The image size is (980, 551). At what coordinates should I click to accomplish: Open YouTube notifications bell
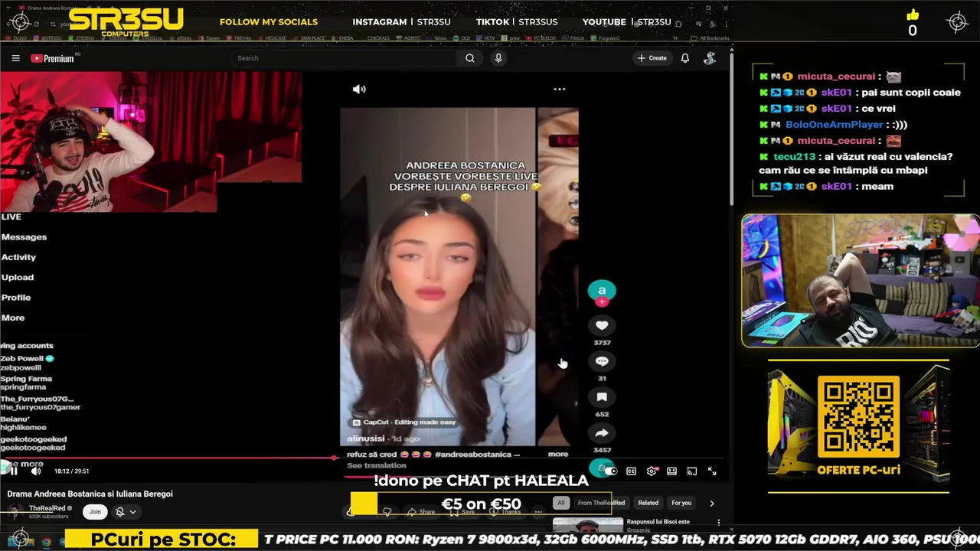pos(685,58)
